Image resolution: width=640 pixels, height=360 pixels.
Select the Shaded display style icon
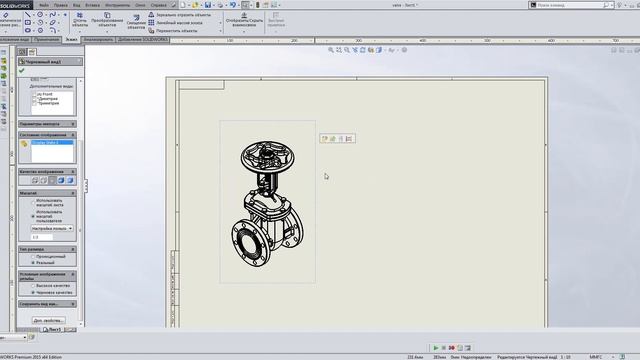pos(70,180)
